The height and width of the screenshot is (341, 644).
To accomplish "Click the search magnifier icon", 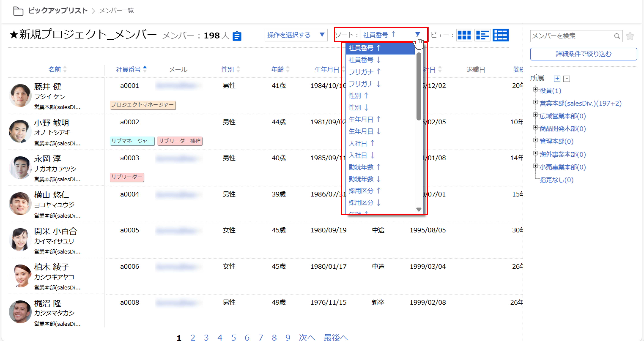I will (x=617, y=36).
